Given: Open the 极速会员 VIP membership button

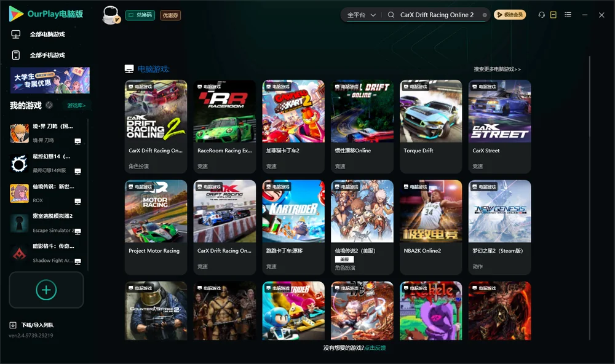Looking at the screenshot, I should pyautogui.click(x=510, y=15).
